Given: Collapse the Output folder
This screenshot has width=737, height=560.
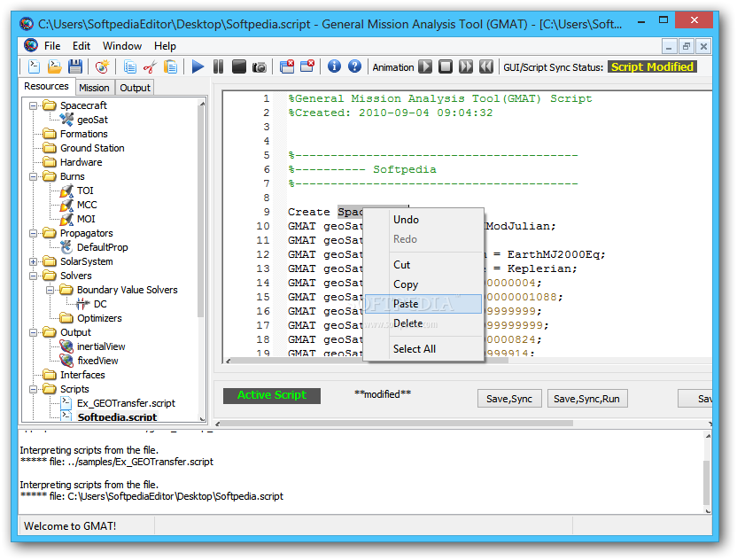Looking at the screenshot, I should 33,332.
